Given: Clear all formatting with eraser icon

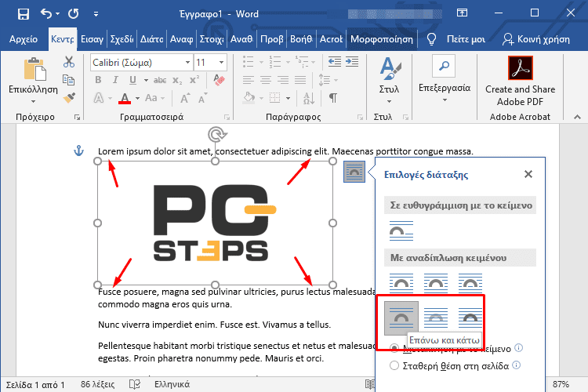Looking at the screenshot, I should [219, 79].
